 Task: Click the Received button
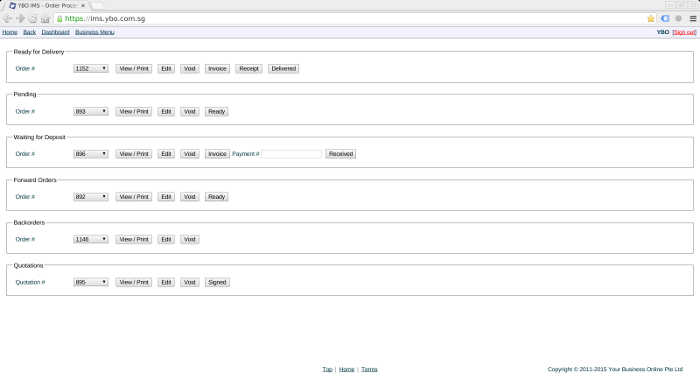coord(341,154)
